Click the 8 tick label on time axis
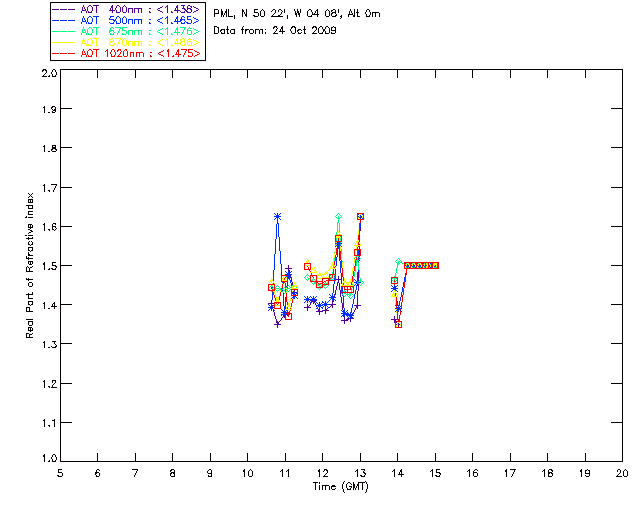Viewport: 640px width, 512px height. click(173, 473)
